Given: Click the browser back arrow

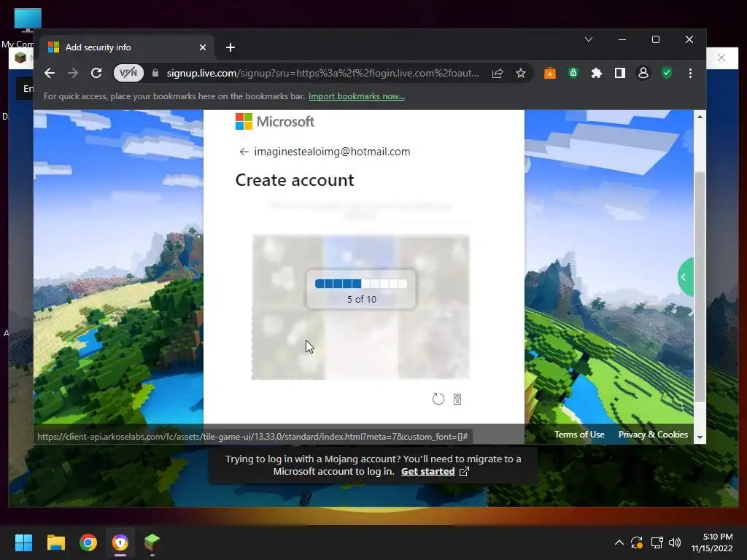Looking at the screenshot, I should click(x=50, y=73).
